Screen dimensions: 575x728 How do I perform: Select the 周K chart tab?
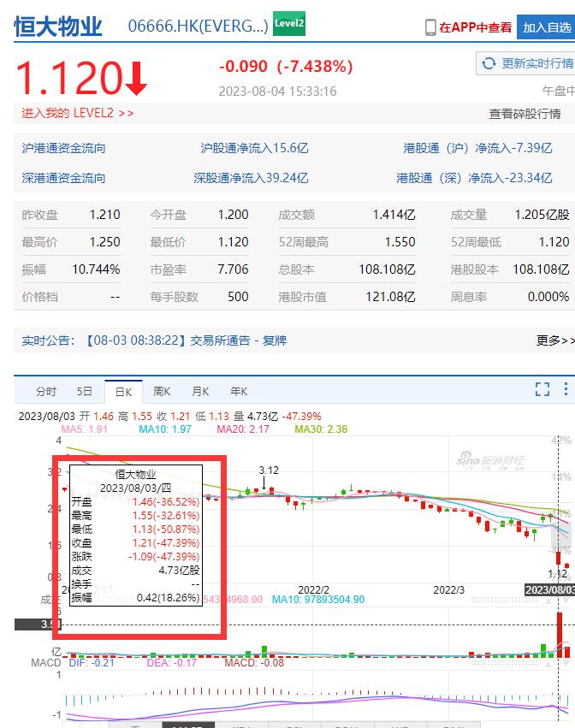coord(162,391)
